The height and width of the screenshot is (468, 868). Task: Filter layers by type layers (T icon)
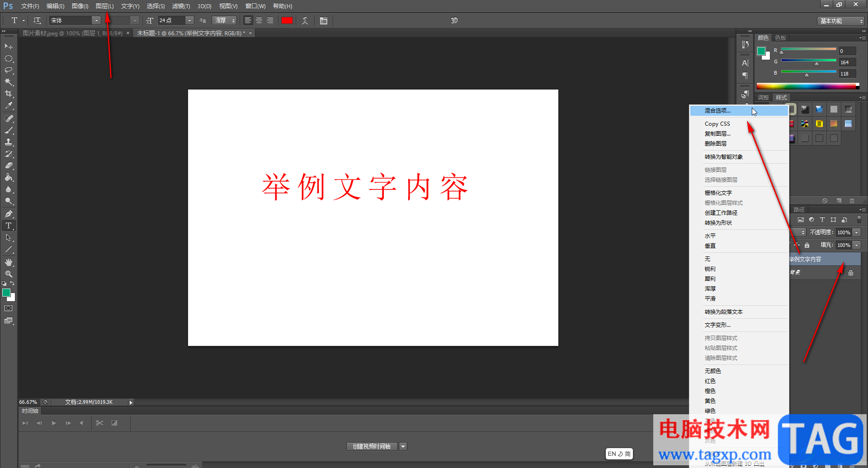(822, 220)
